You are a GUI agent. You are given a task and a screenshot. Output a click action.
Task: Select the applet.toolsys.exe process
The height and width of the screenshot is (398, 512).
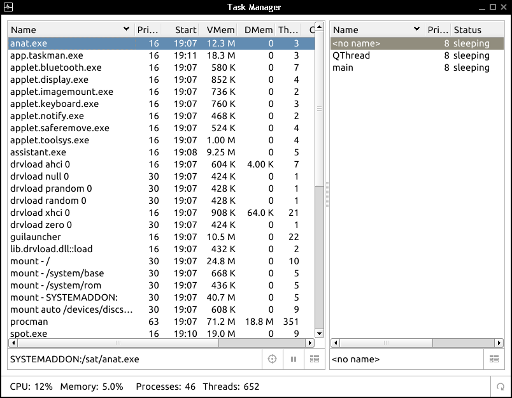pyautogui.click(x=161, y=140)
